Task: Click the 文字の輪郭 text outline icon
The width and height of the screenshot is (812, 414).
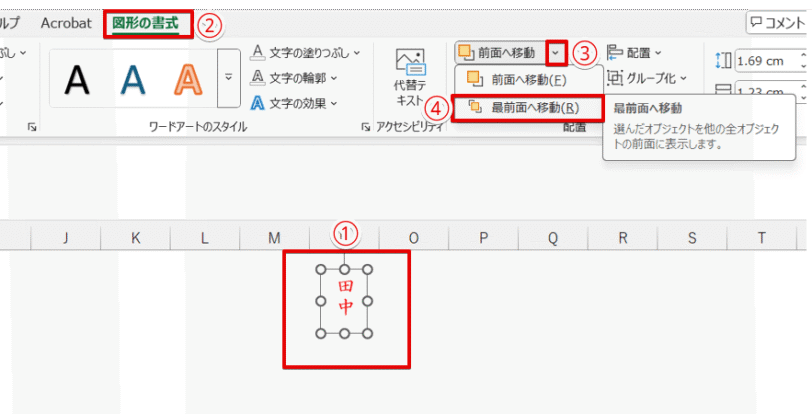Action: (x=257, y=78)
